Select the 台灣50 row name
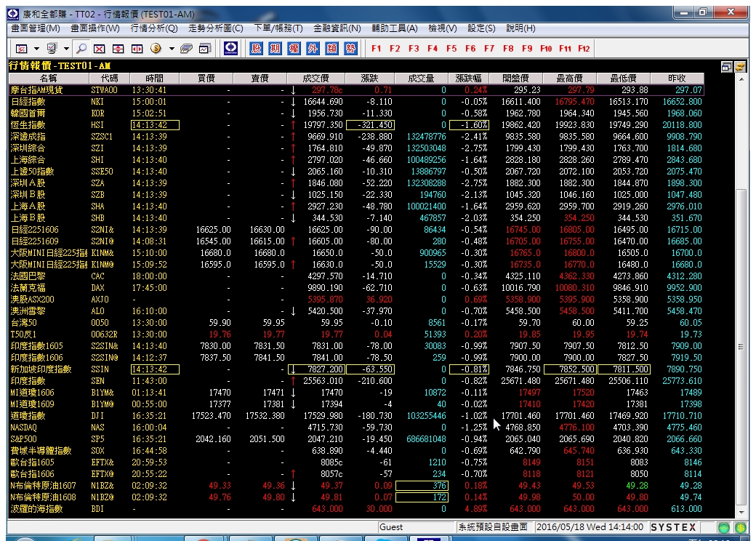The width and height of the screenshot is (756, 541). [x=23, y=323]
